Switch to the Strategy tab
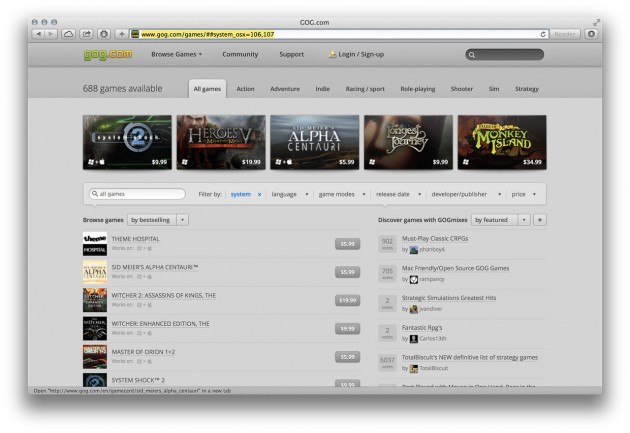Screen dimensions: 630x433 [x=527, y=89]
